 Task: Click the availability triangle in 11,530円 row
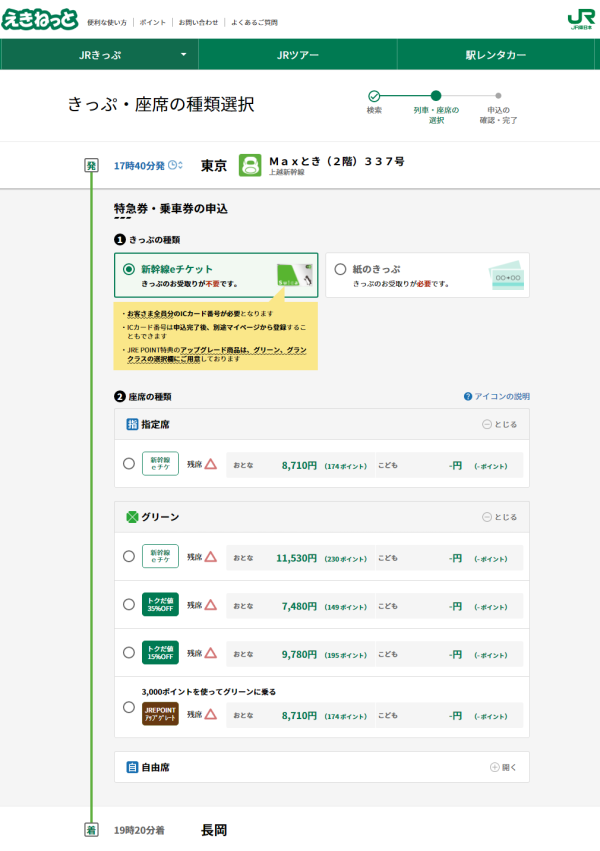pyautogui.click(x=211, y=557)
